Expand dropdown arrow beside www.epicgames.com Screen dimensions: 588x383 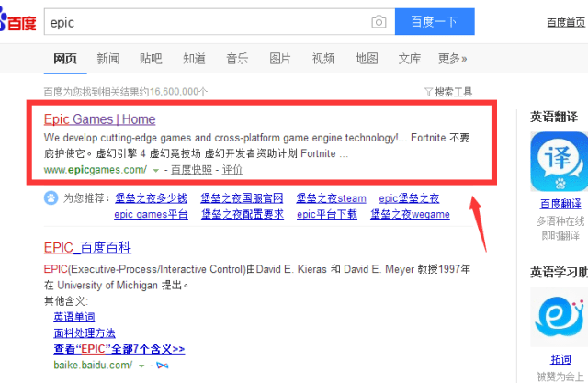156,171
